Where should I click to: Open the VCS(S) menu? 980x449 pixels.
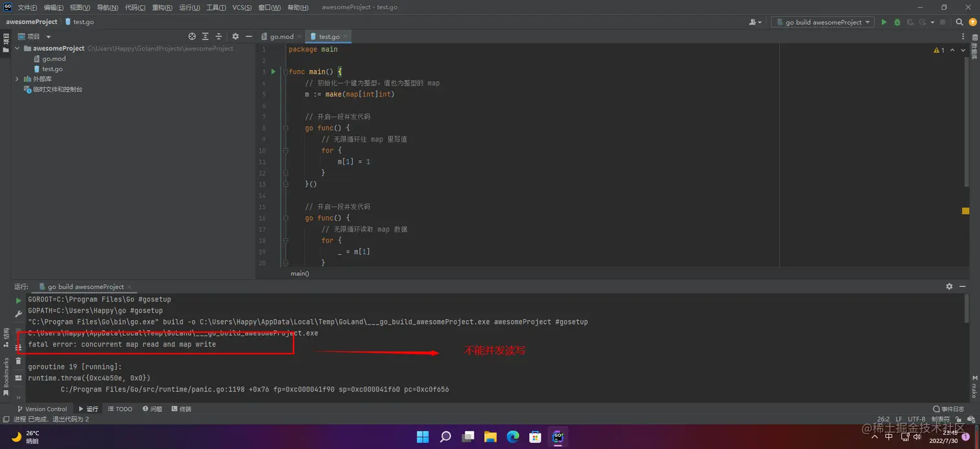(242, 7)
